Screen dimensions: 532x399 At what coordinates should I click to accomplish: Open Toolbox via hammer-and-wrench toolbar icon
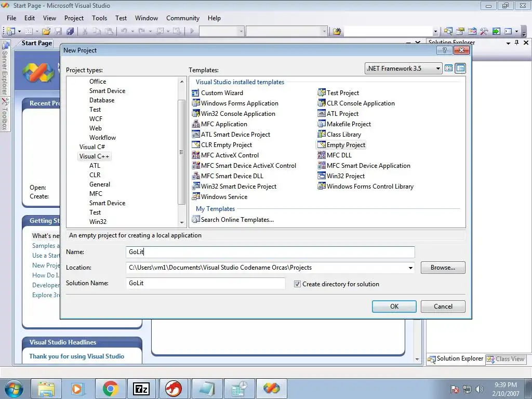point(484,31)
